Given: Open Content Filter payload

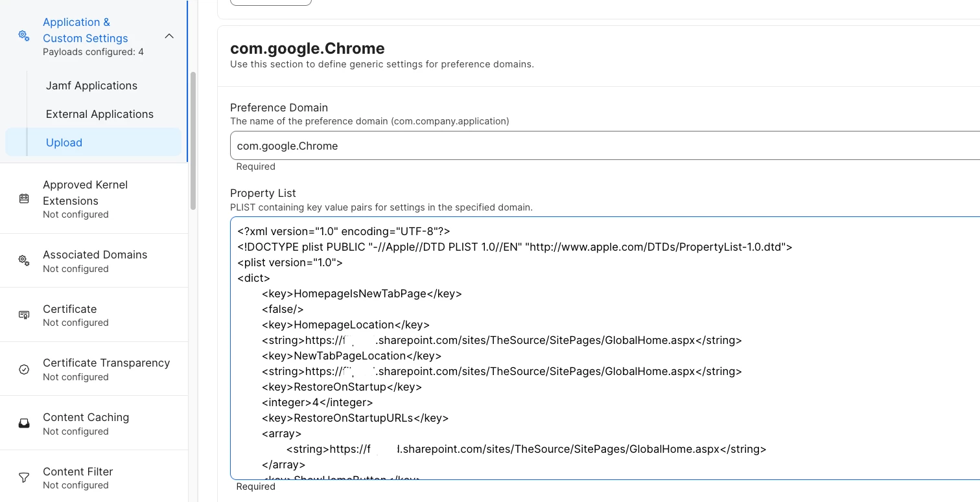Looking at the screenshot, I should (93, 477).
